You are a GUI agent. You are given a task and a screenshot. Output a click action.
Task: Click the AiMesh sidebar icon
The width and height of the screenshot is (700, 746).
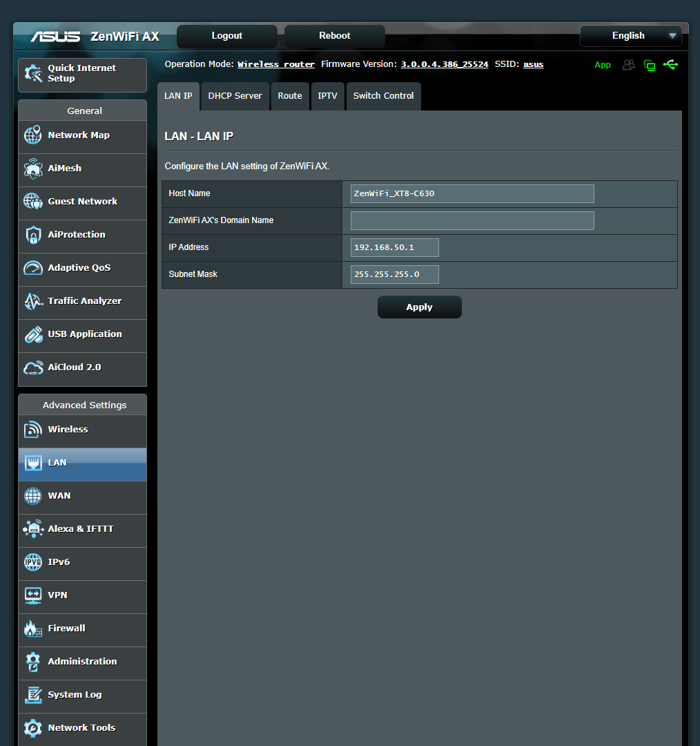[33, 169]
